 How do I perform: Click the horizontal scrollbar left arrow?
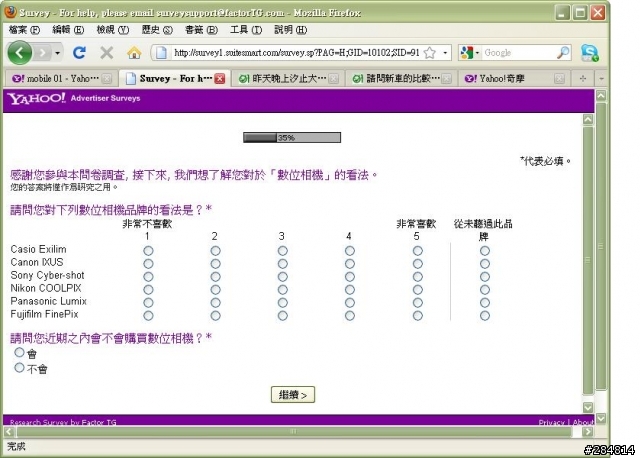(x=10, y=431)
